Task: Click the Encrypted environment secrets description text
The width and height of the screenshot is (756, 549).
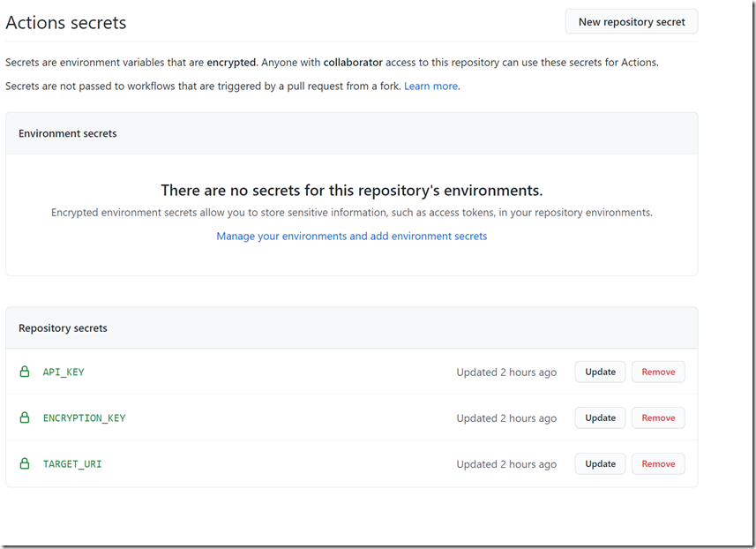Action: (351, 213)
